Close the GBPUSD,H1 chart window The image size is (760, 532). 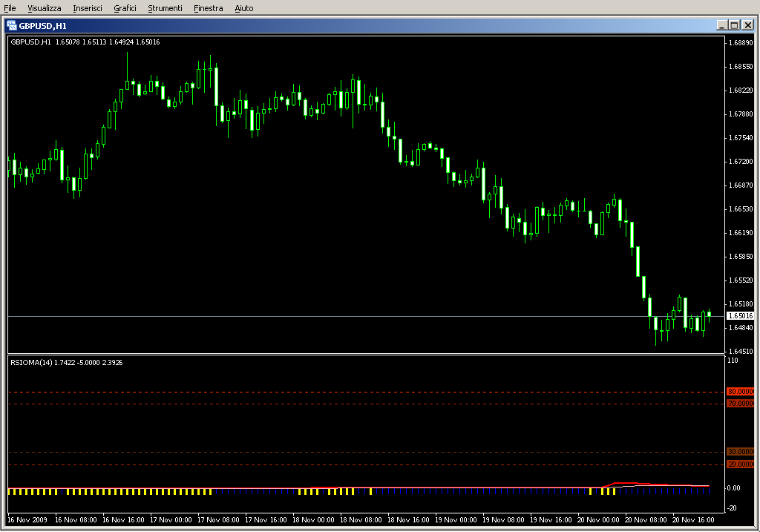coord(748,25)
